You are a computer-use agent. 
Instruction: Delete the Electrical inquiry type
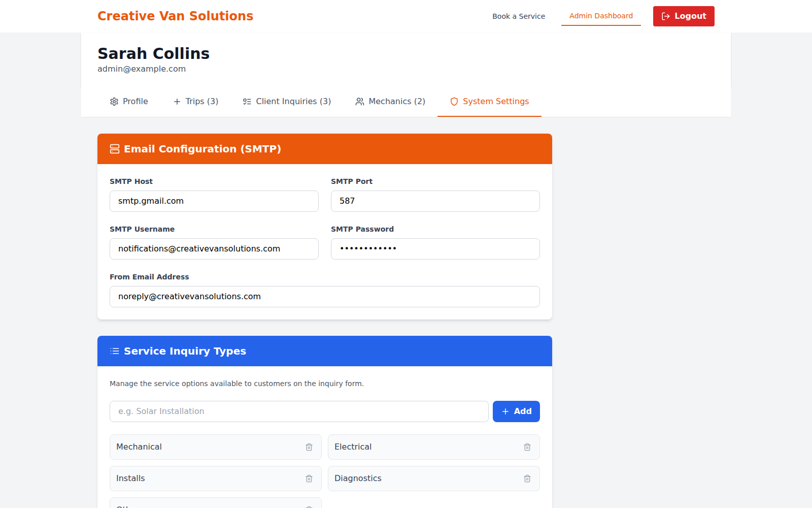tap(527, 447)
